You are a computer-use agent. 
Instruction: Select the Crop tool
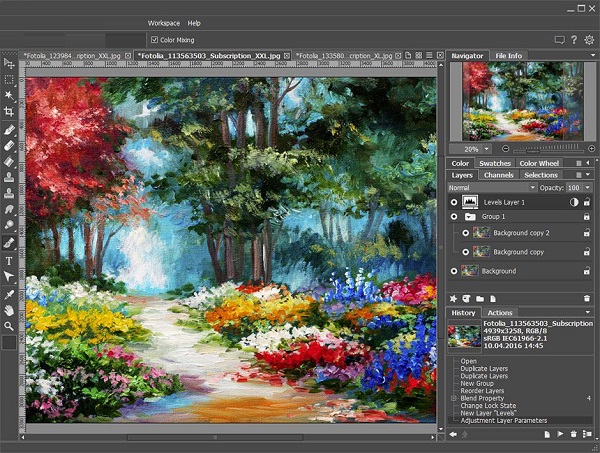[9, 111]
